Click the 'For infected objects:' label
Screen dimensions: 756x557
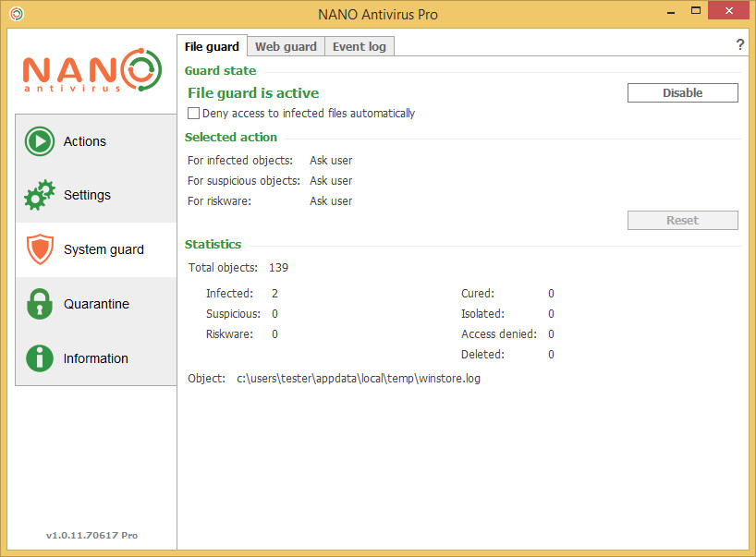240,161
